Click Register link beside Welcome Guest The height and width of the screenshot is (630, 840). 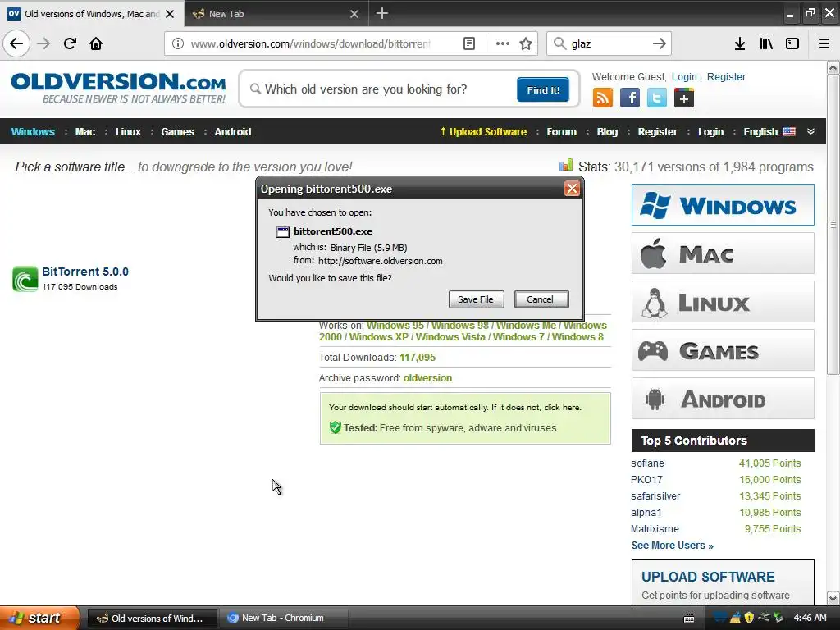click(x=726, y=76)
